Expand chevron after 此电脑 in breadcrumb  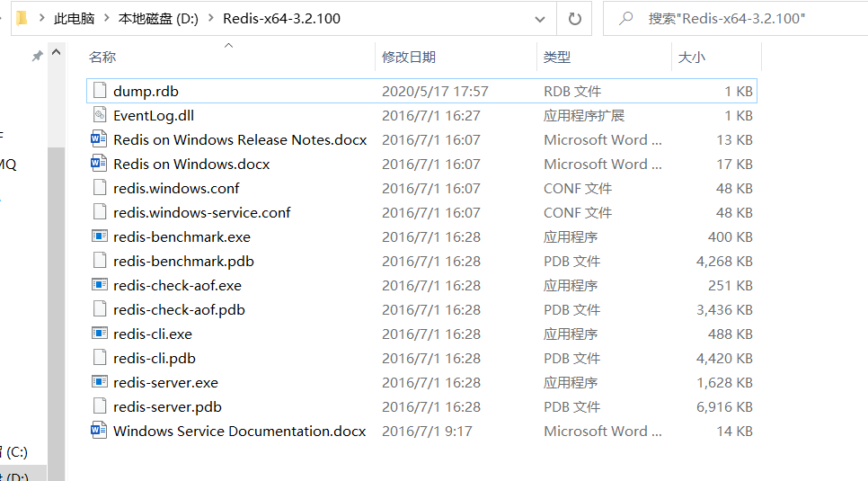107,18
